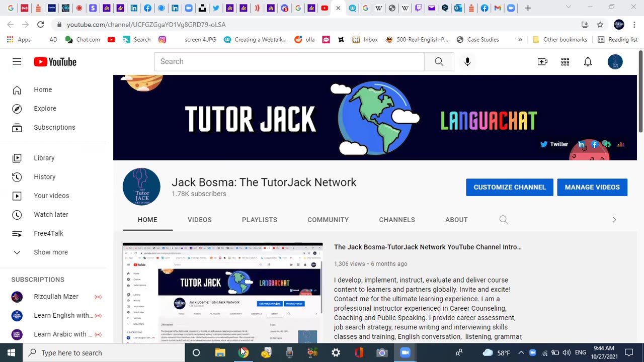Switch to the Playlists tab

259,220
